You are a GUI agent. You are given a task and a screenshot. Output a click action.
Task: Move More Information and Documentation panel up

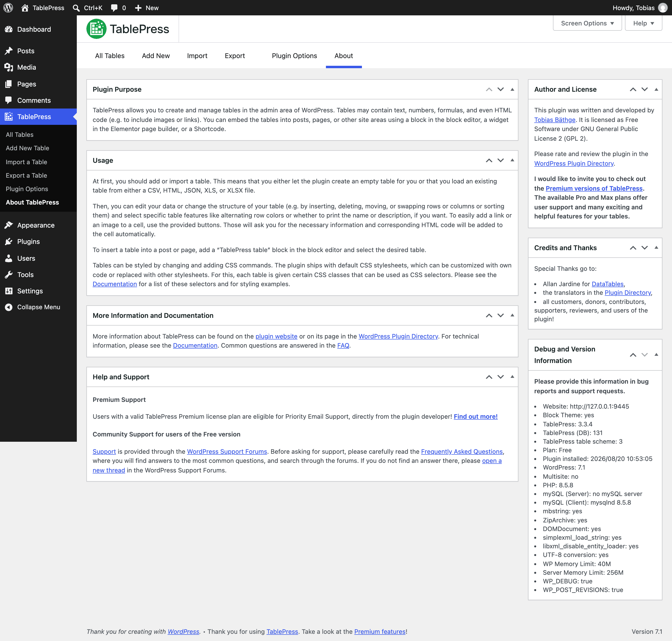[x=489, y=316]
